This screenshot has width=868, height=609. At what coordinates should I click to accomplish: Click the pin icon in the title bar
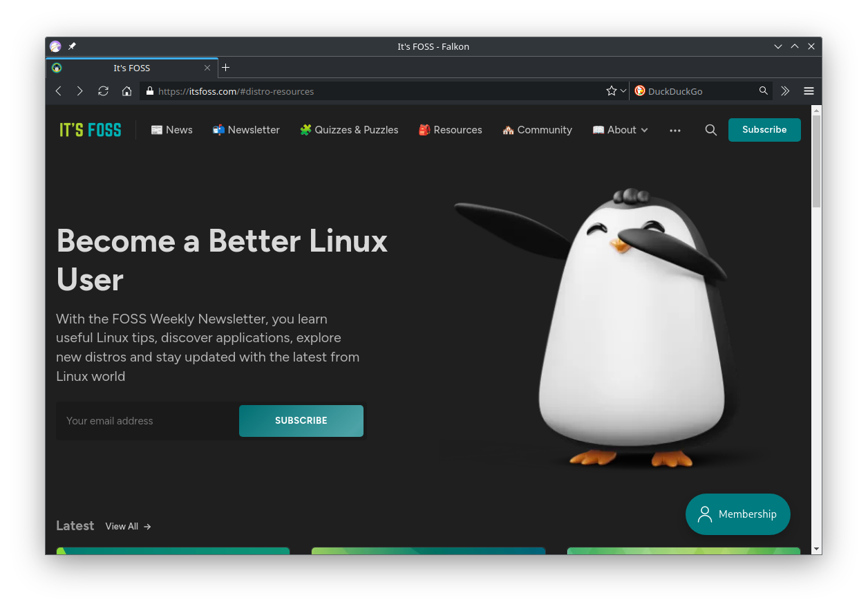(x=72, y=46)
